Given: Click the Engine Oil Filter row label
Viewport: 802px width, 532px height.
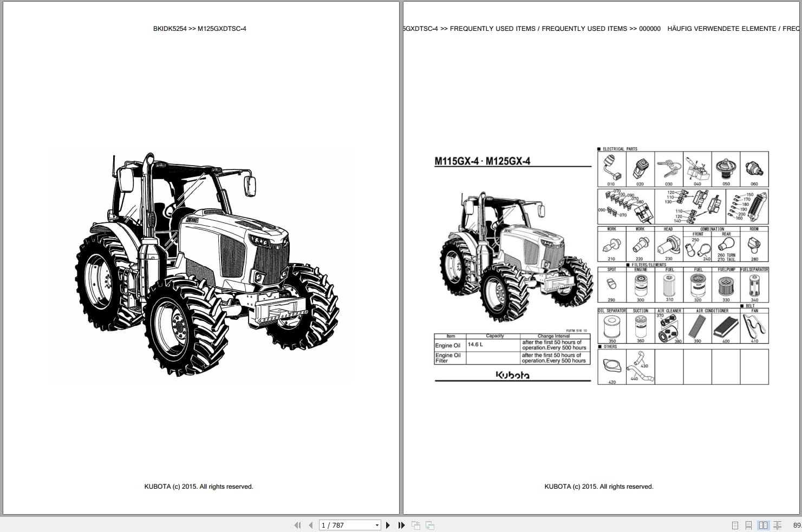Looking at the screenshot, I should pos(448,358).
